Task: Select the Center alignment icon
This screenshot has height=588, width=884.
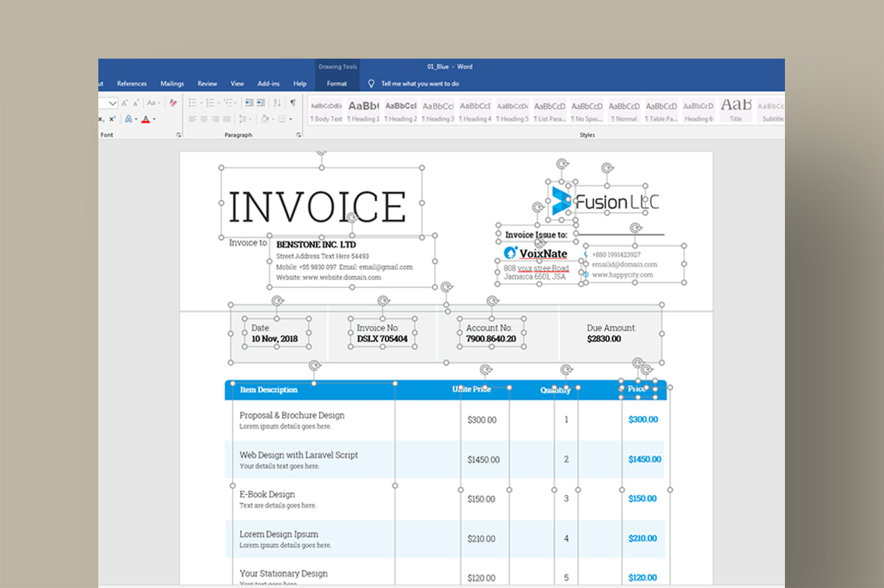Action: pyautogui.click(x=203, y=120)
